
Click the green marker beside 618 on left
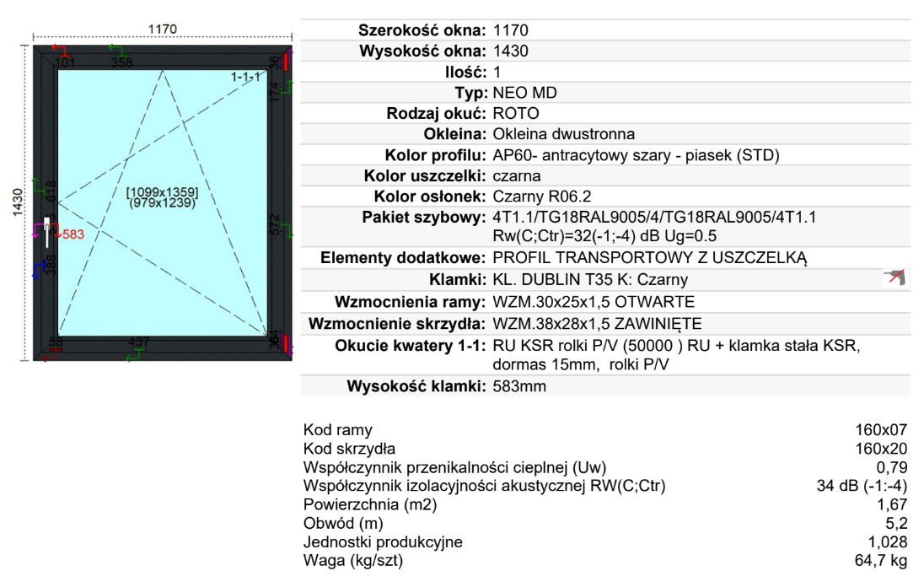click(x=37, y=184)
